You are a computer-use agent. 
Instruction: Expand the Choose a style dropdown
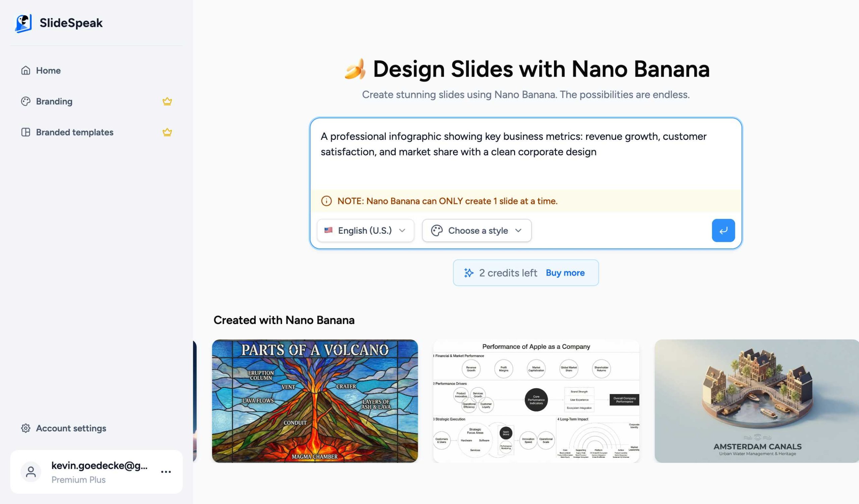[476, 231]
